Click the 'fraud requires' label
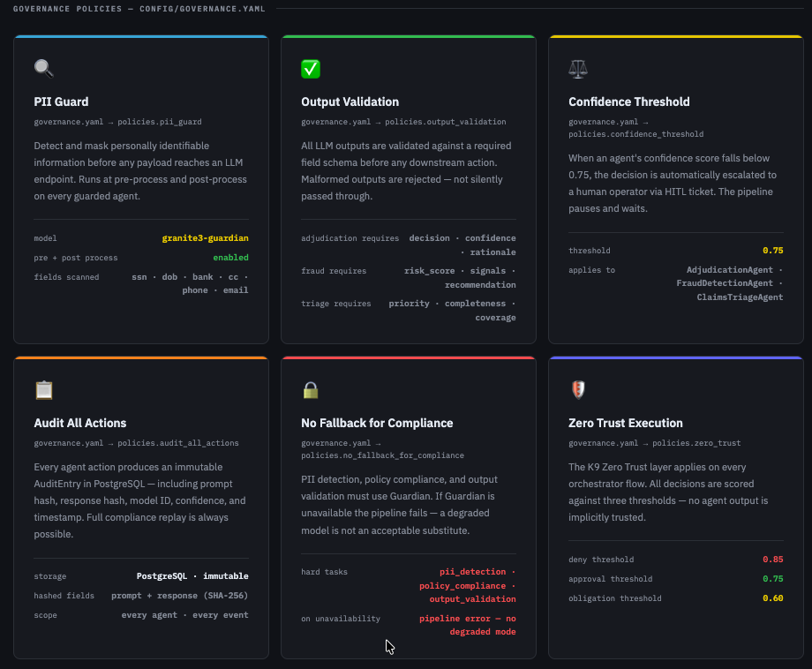The width and height of the screenshot is (812, 669). coord(334,271)
